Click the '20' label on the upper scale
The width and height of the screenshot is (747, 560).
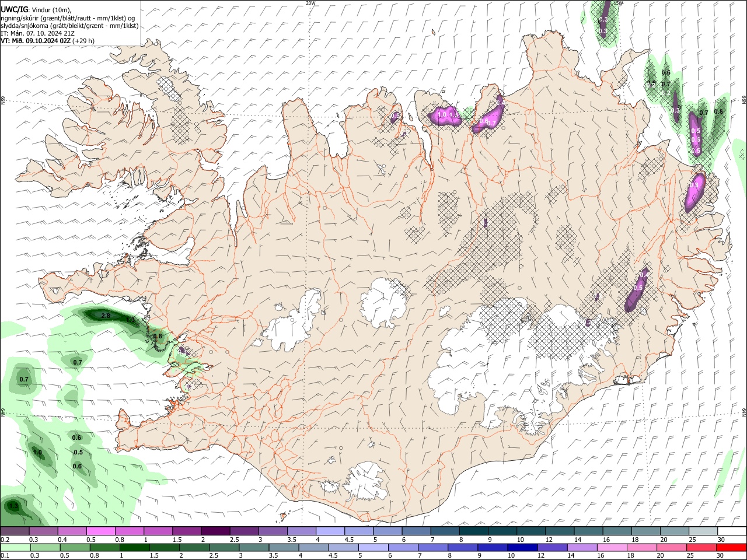(x=664, y=540)
